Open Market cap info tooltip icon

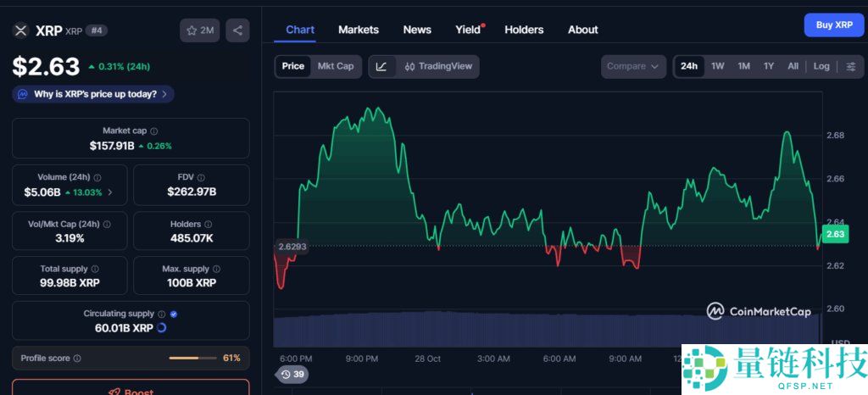click(x=154, y=131)
